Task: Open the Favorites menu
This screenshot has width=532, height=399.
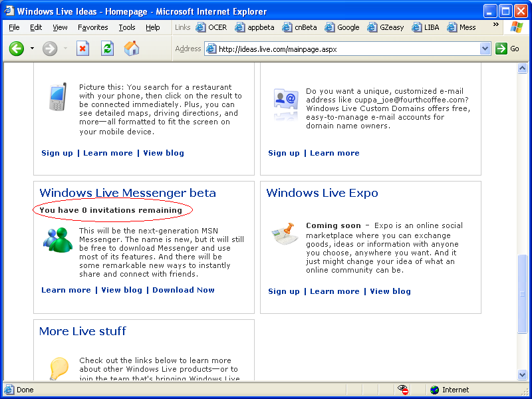Action: [92, 27]
